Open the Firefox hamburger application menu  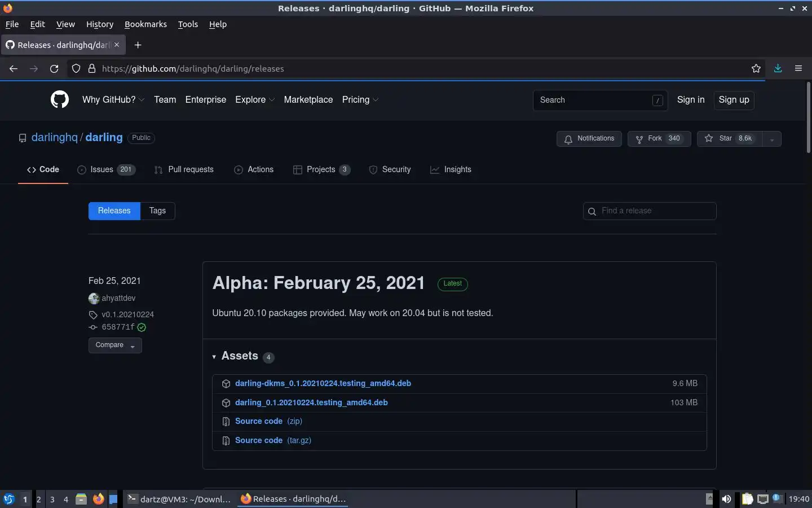[x=798, y=68]
